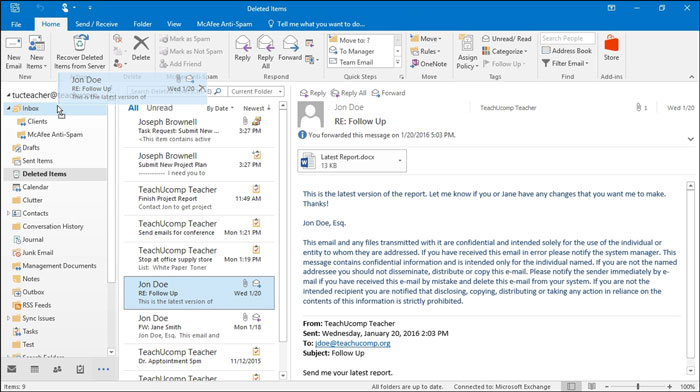This screenshot has width=700, height=392.
Task: Click Reply in the reading pane
Action: point(313,93)
